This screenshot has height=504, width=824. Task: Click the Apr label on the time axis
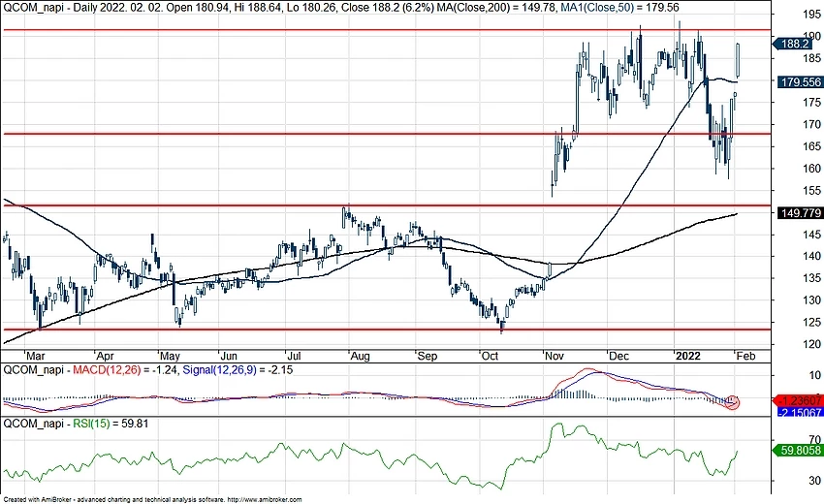(105, 356)
